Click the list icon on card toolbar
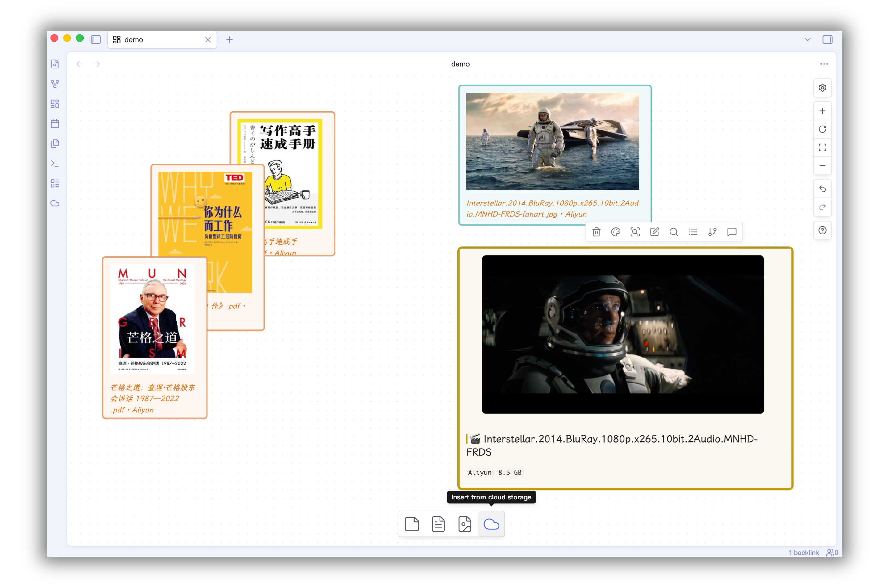 [x=693, y=232]
